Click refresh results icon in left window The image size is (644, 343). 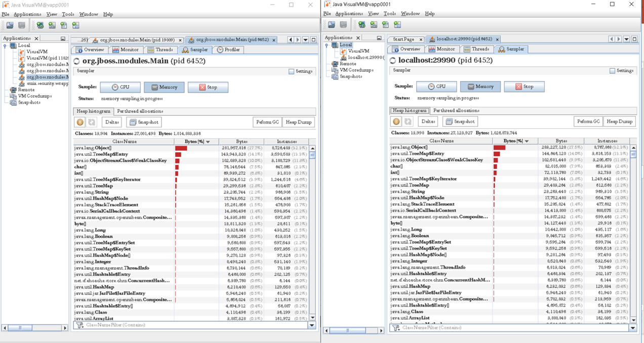[92, 122]
